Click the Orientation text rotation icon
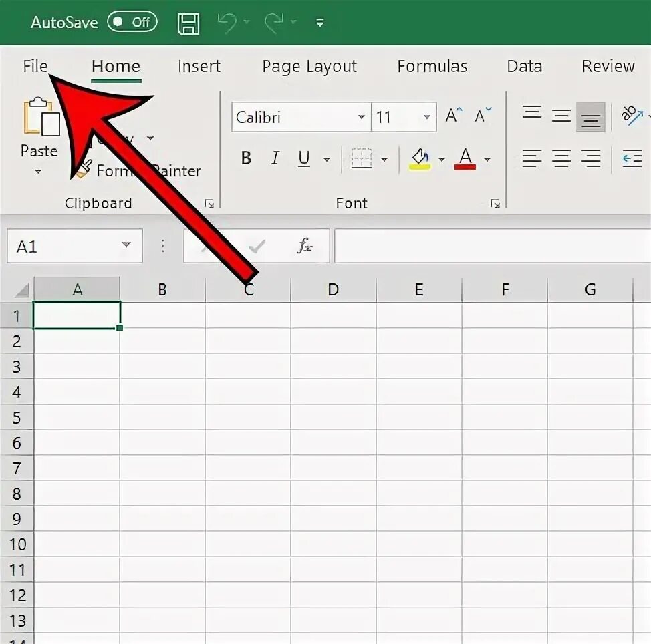The image size is (651, 644). tap(632, 115)
